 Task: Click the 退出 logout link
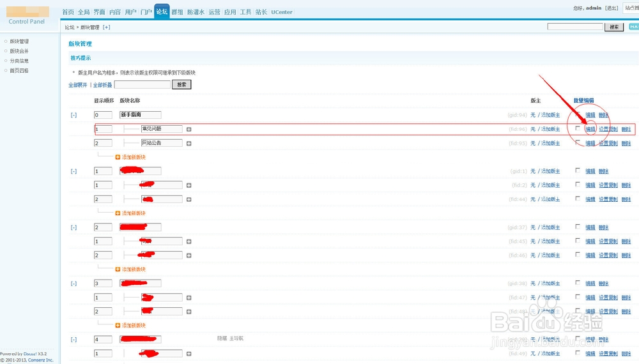click(612, 8)
